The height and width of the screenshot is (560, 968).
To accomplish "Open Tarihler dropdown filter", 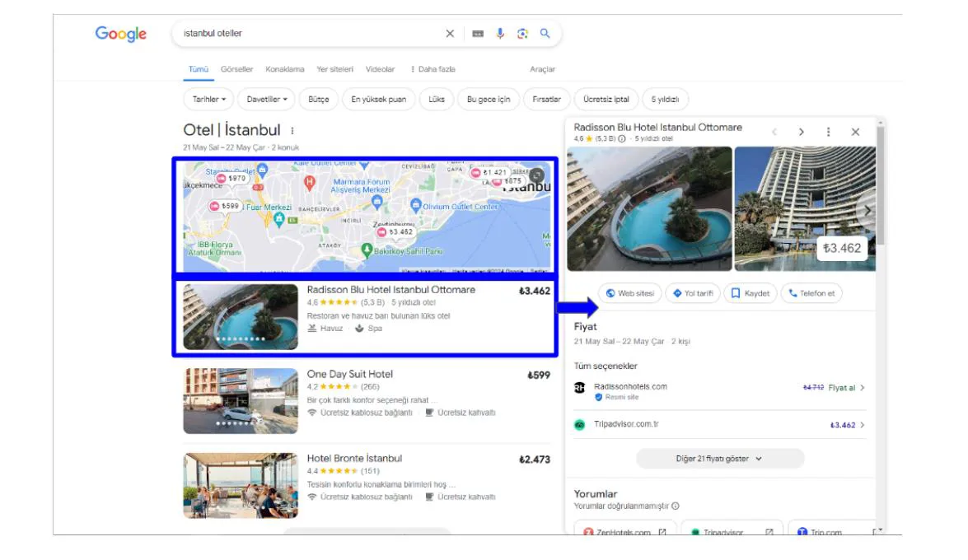I will [x=208, y=100].
